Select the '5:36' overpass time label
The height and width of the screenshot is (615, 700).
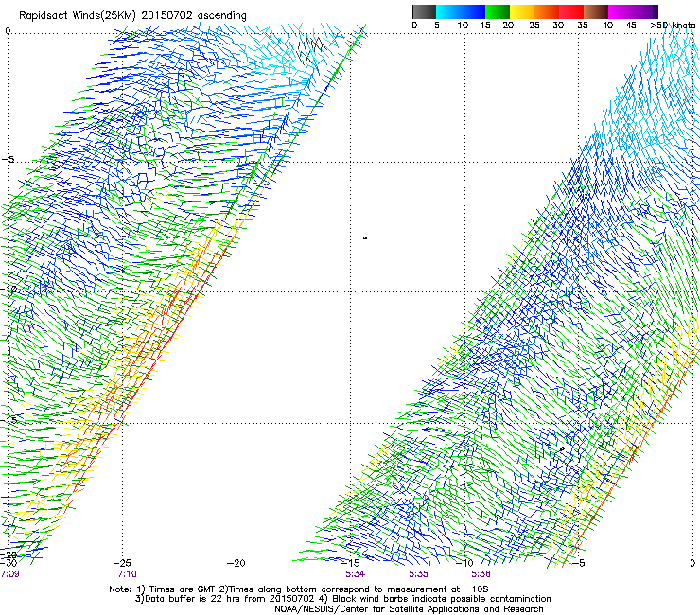481,574
